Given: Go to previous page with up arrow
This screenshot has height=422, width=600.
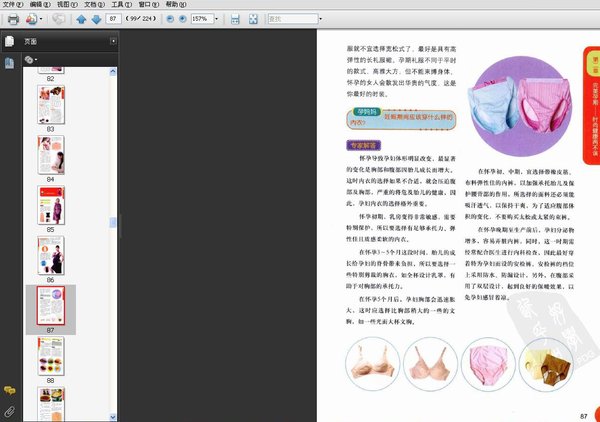Looking at the screenshot, I should click(81, 19).
